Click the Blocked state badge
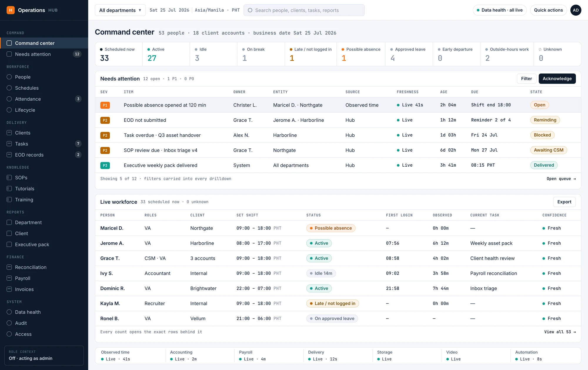Image resolution: width=588 pixels, height=370 pixels. coord(542,135)
